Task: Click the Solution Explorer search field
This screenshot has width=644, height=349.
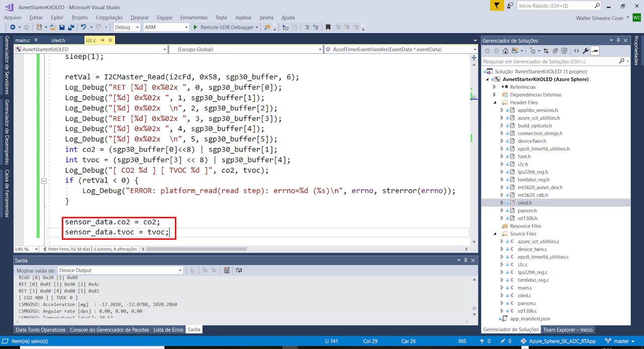Action: pos(550,61)
